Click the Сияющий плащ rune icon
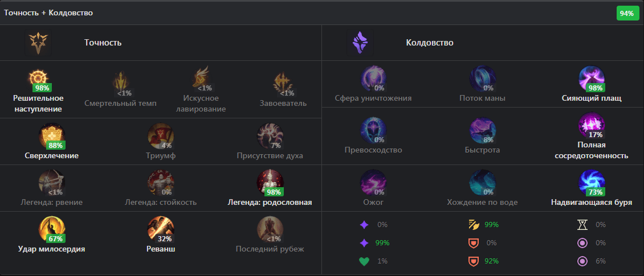This screenshot has width=644, height=276. click(x=592, y=79)
